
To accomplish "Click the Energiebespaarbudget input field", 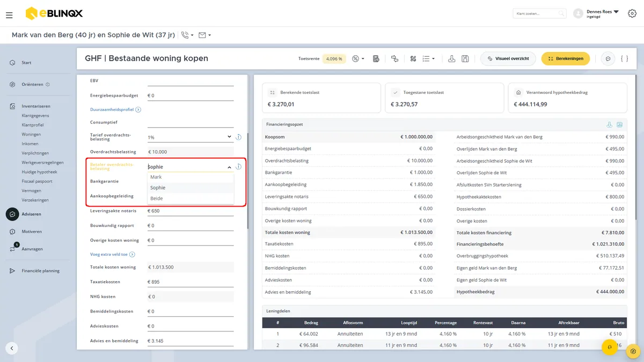I will click(191, 95).
